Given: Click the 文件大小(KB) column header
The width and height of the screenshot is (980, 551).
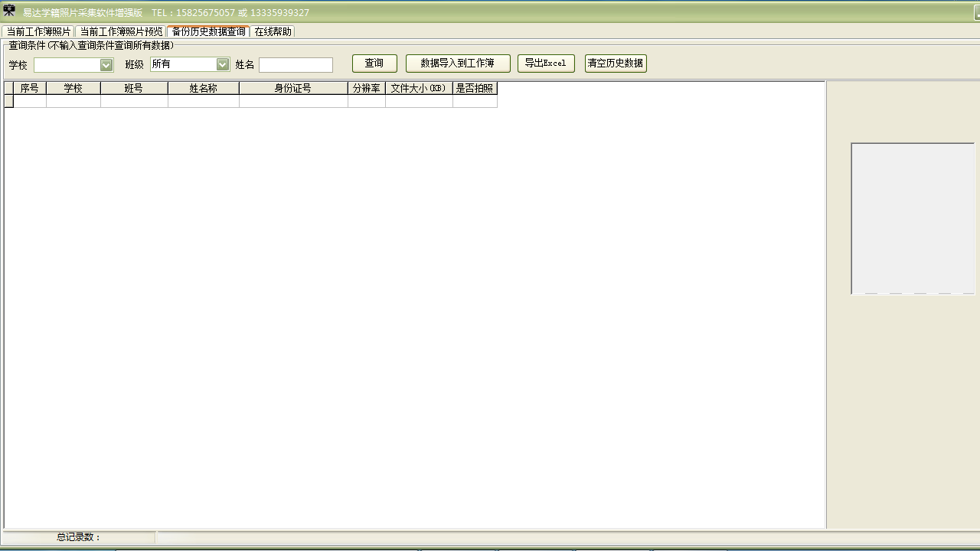Looking at the screenshot, I should [x=419, y=89].
